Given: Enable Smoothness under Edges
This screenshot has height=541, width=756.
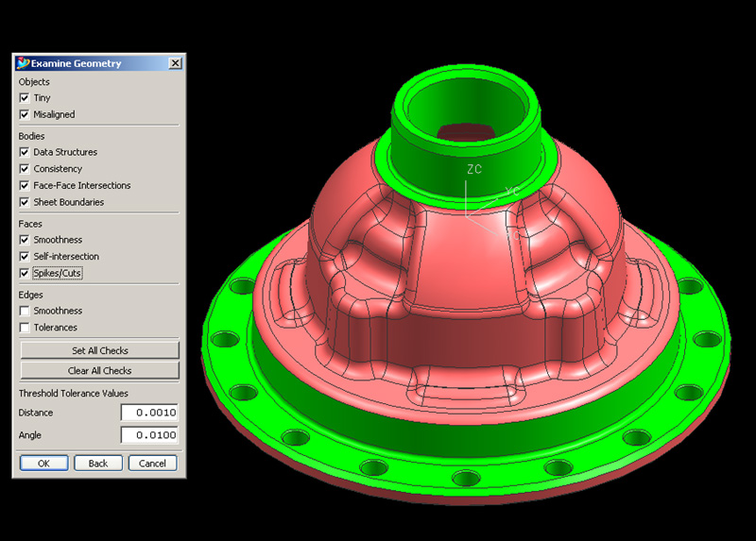Looking at the screenshot, I should tap(25, 311).
